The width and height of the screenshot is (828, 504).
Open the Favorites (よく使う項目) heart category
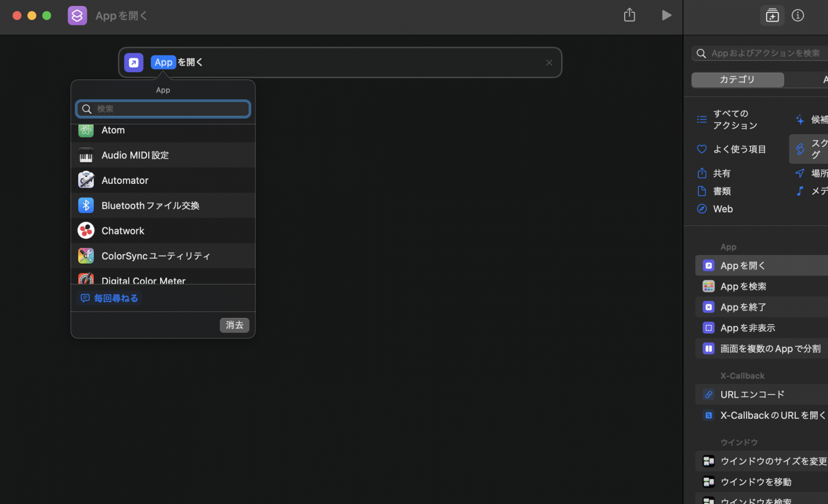tap(701, 149)
